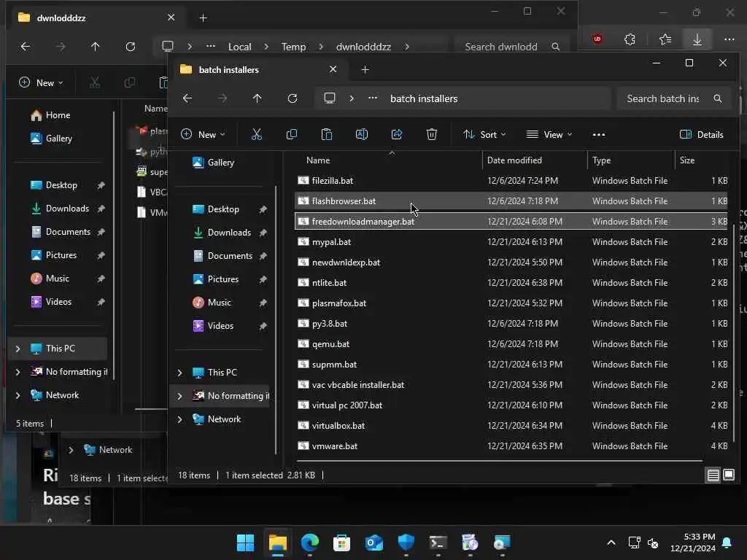Go up one level in batch installers window
This screenshot has height=560, width=747.
(x=258, y=98)
